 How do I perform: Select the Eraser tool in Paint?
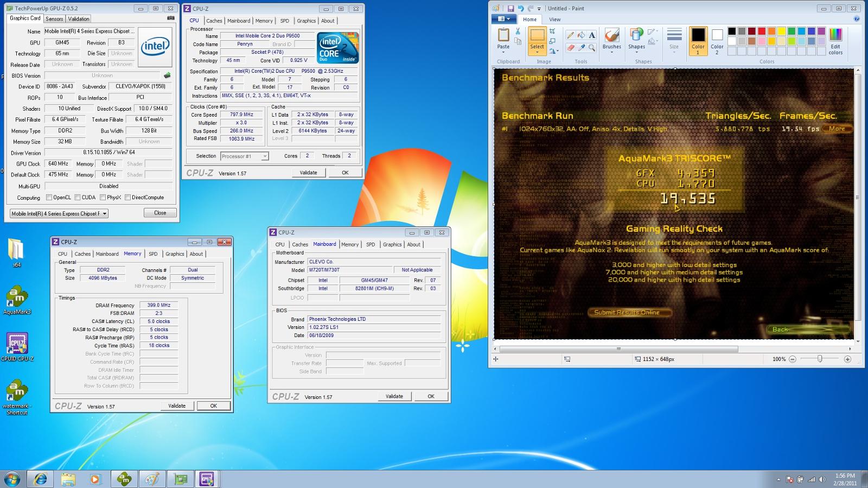tap(570, 48)
